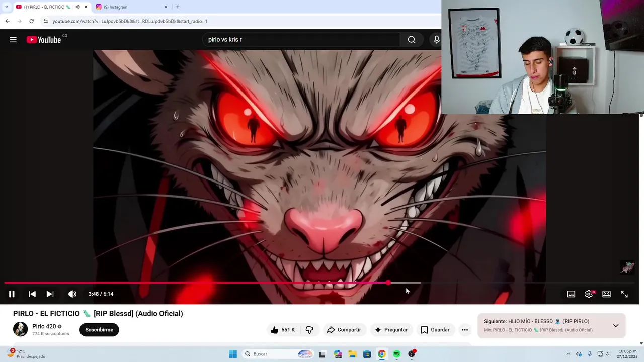Click the 774 K suscriptores text
The width and height of the screenshot is (644, 362).
[x=50, y=334]
